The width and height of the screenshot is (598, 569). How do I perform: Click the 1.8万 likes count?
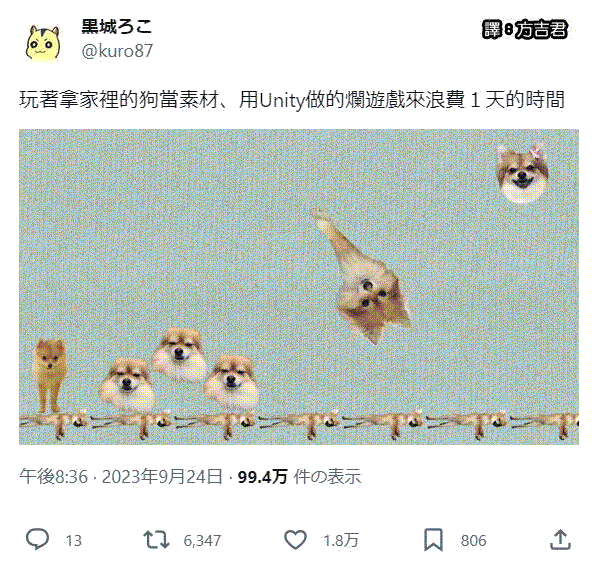click(x=341, y=540)
